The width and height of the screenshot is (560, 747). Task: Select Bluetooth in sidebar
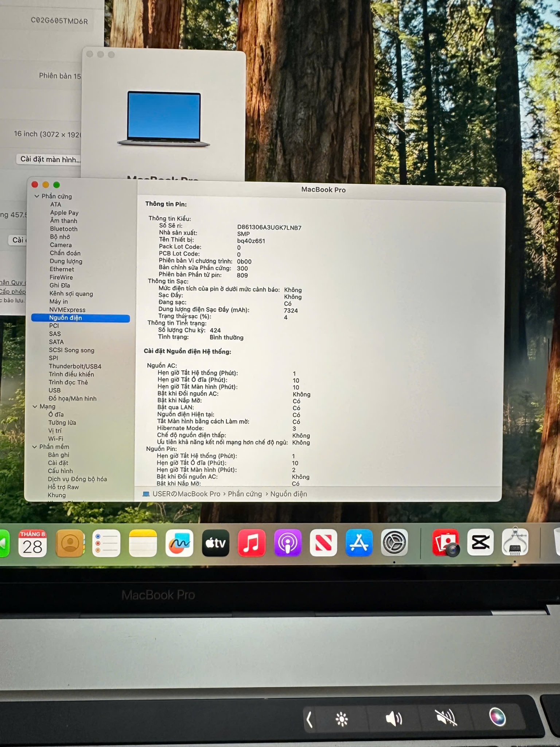point(64,229)
